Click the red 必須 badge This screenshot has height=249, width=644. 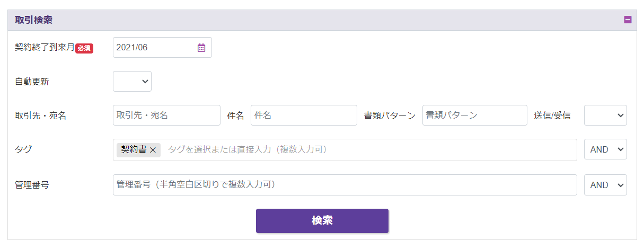[84, 48]
